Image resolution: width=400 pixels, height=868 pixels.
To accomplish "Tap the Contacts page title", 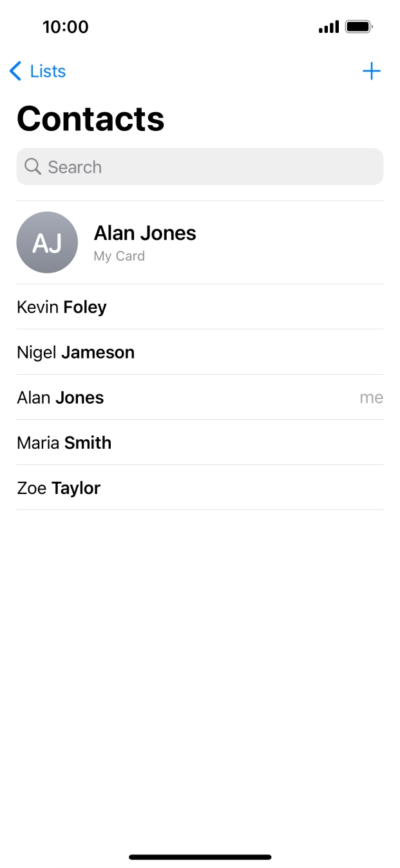I will pos(90,119).
